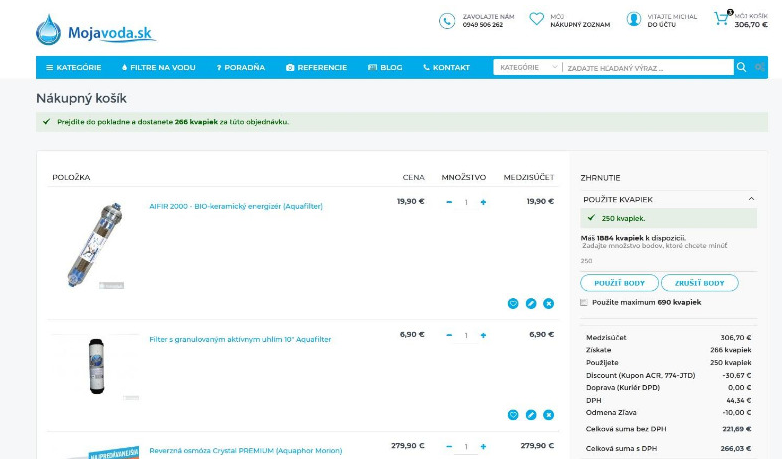Open the shopping cart icon in header
This screenshot has width=784, height=459.
pyautogui.click(x=721, y=19)
